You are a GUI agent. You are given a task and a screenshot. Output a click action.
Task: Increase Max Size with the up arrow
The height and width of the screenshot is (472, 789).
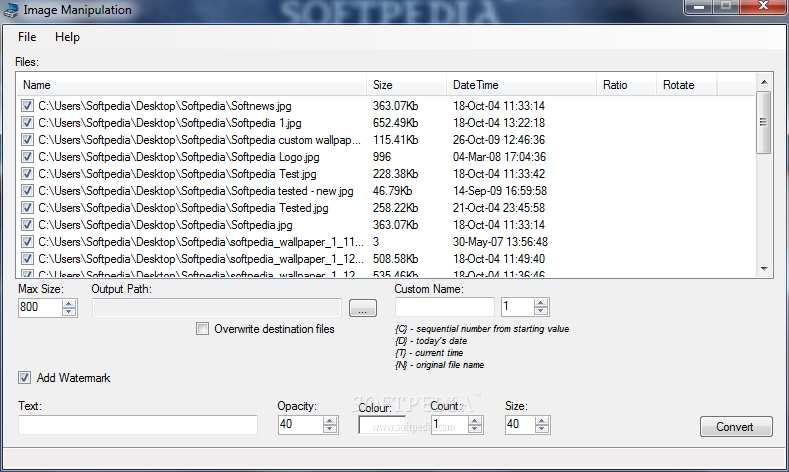(69, 303)
